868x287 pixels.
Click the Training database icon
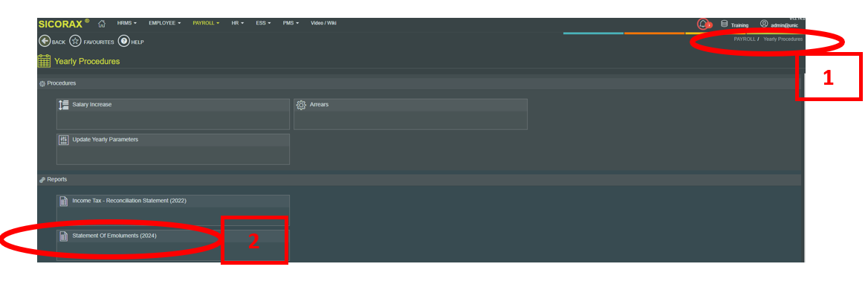tap(724, 24)
